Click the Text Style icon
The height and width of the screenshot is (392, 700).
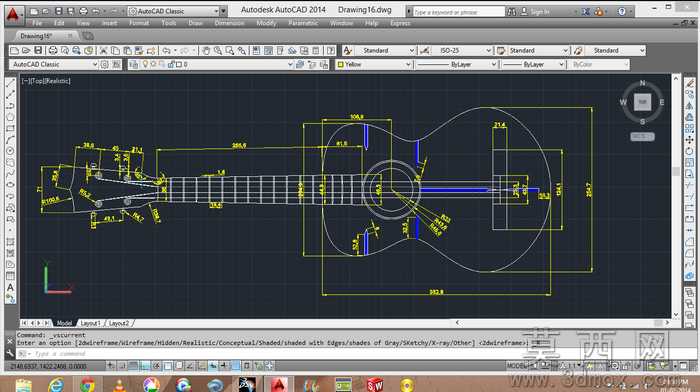coord(348,50)
